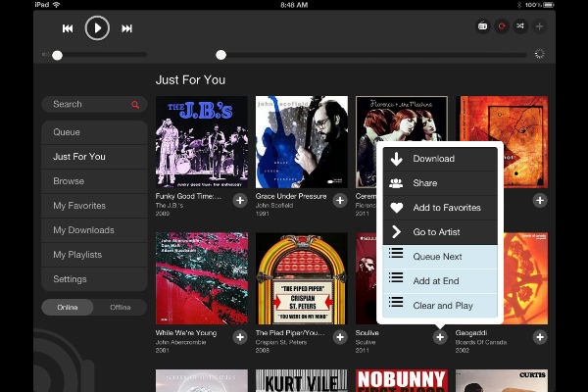Choose Queue Next option

point(440,257)
